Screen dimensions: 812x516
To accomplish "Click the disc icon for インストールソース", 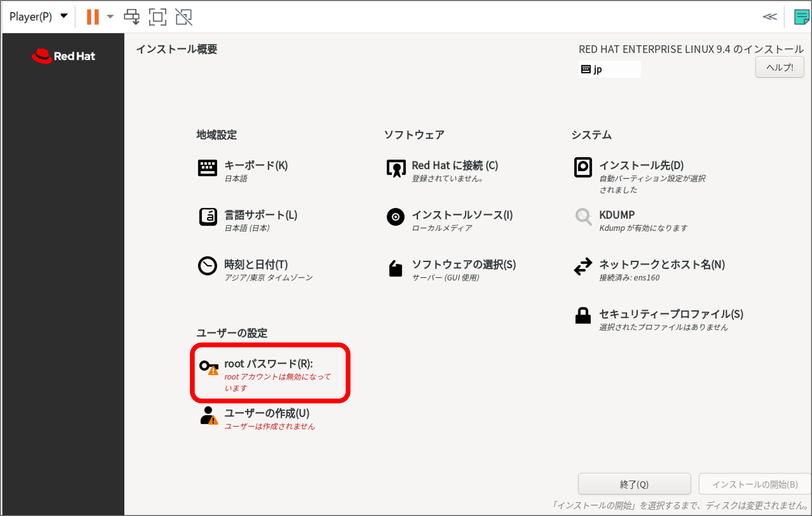I will click(x=395, y=217).
